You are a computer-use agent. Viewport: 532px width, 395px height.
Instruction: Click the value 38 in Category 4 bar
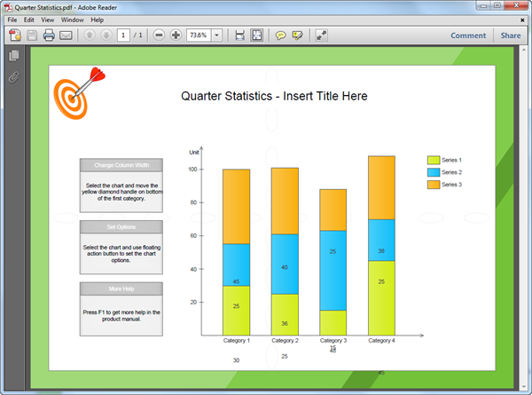click(x=381, y=250)
